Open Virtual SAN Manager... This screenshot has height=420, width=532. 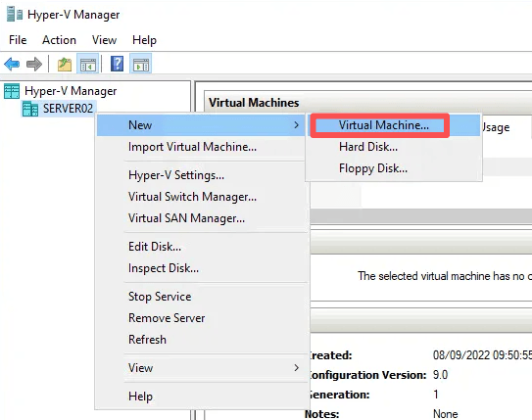pos(202,218)
